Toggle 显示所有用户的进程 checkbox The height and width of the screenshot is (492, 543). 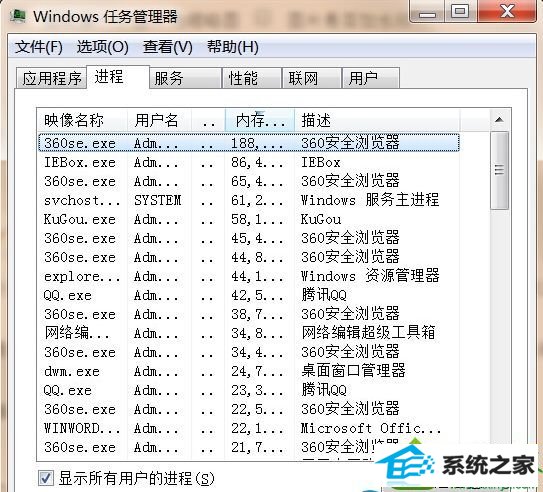point(46,478)
